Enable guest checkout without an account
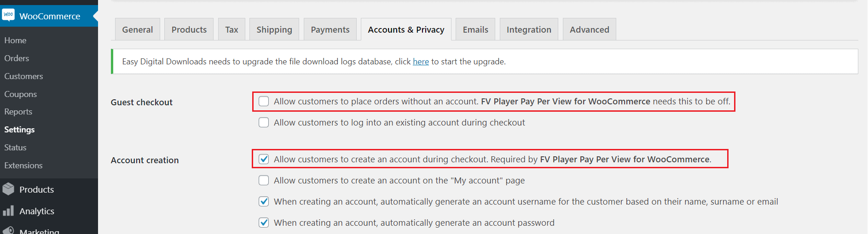Viewport: 868px width, 234px height. pyautogui.click(x=264, y=101)
